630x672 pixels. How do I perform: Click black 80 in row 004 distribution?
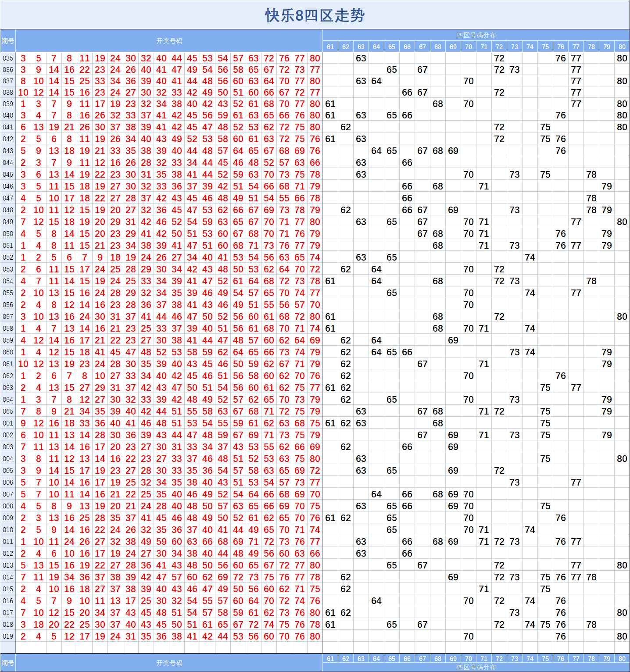coord(622,459)
